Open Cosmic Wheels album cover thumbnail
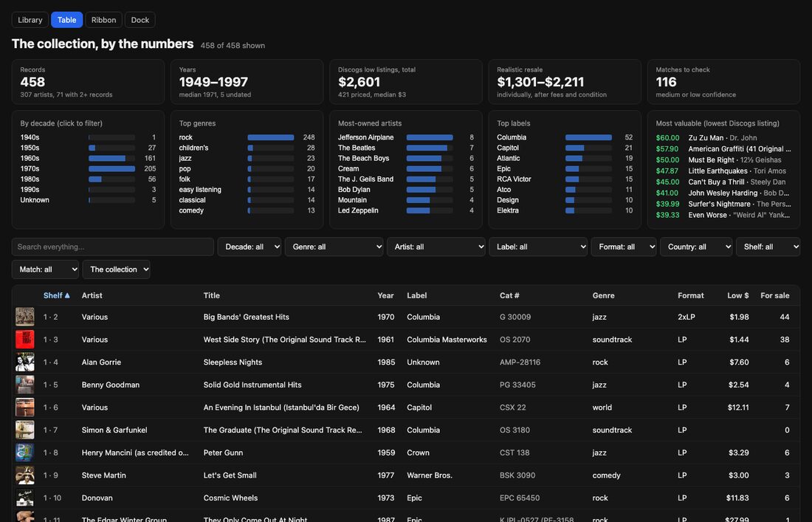This screenshot has height=522, width=812. click(25, 498)
